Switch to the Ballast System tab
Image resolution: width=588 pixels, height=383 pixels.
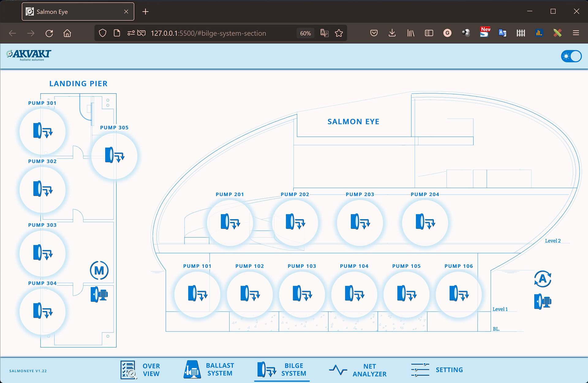pyautogui.click(x=209, y=370)
